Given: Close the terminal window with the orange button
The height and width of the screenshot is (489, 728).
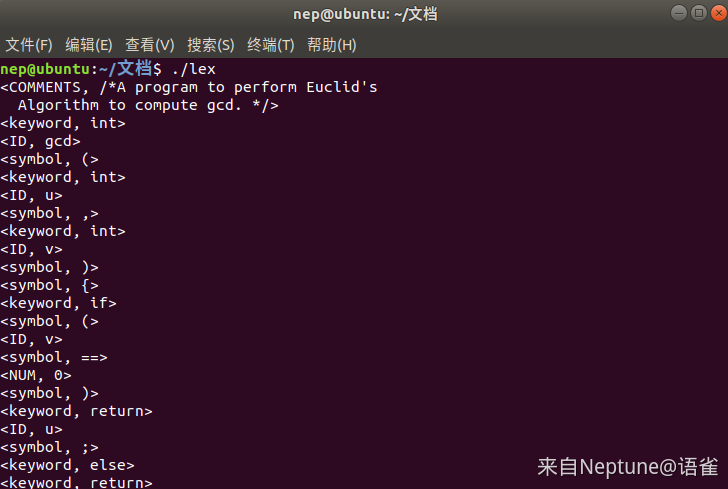Looking at the screenshot, I should coord(719,13).
